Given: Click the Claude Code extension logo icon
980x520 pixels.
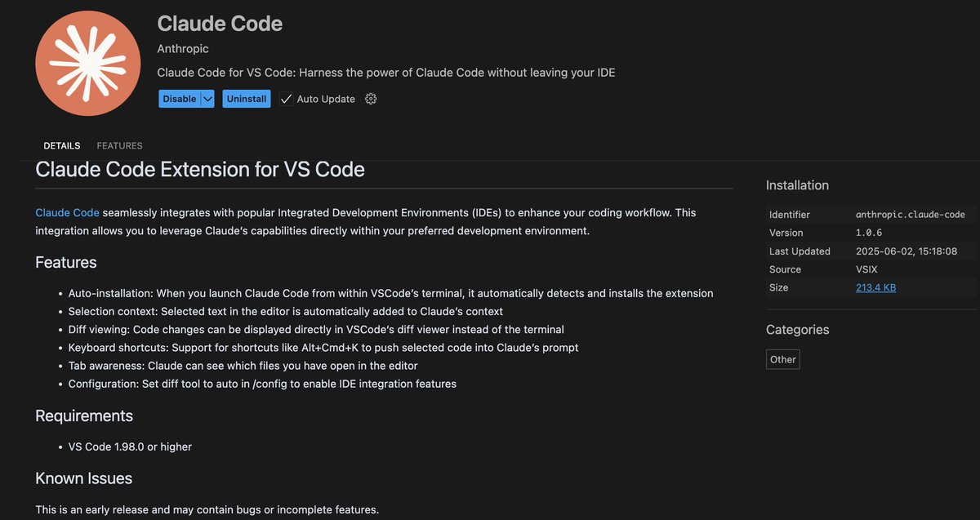Looking at the screenshot, I should pos(87,64).
